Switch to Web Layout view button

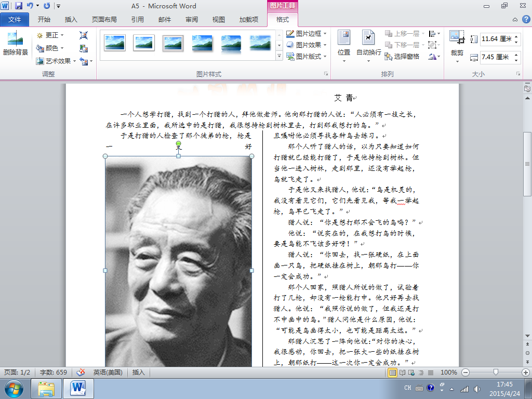pyautogui.click(x=411, y=373)
